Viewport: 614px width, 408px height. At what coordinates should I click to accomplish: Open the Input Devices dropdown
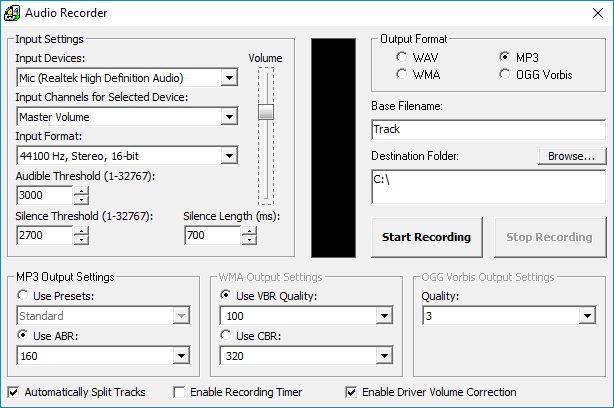click(x=229, y=78)
